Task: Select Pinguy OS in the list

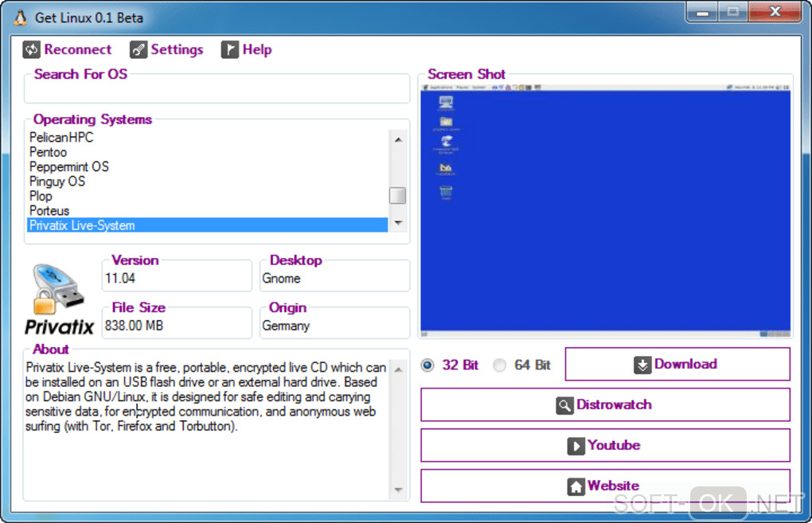Action: tap(207, 181)
